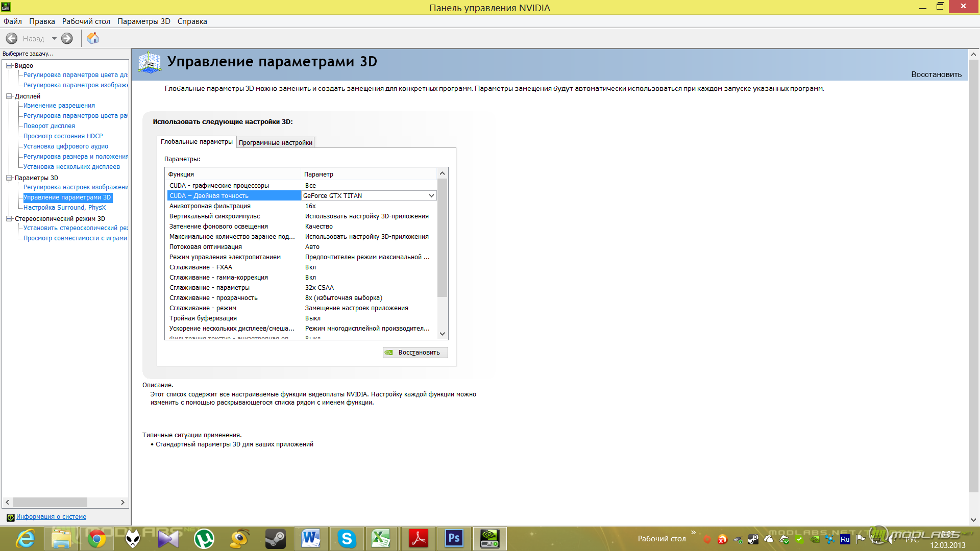Screen dimensions: 980x551
Task: Select the Анизотропная фильтрация row
Action: coord(302,206)
